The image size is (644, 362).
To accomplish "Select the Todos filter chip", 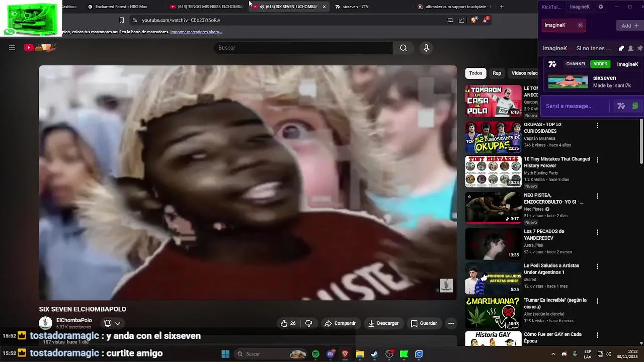I will [475, 73].
